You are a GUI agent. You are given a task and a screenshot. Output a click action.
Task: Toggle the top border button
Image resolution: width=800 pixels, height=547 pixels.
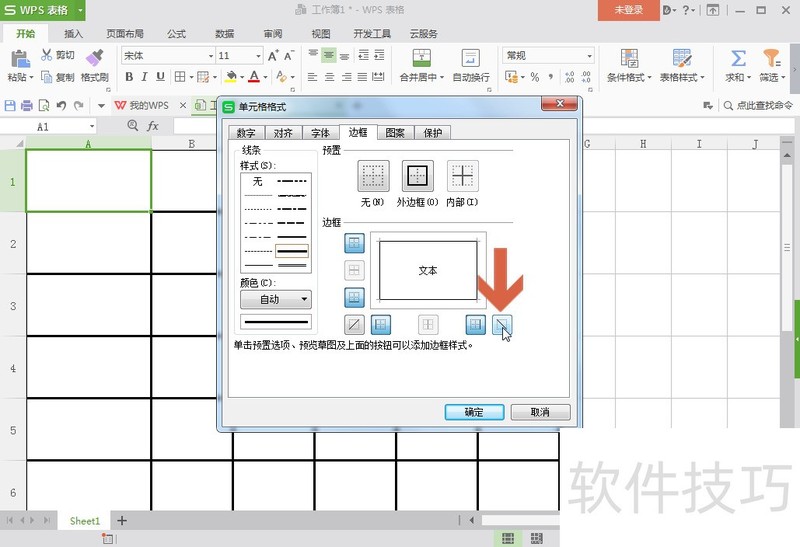tap(355, 243)
